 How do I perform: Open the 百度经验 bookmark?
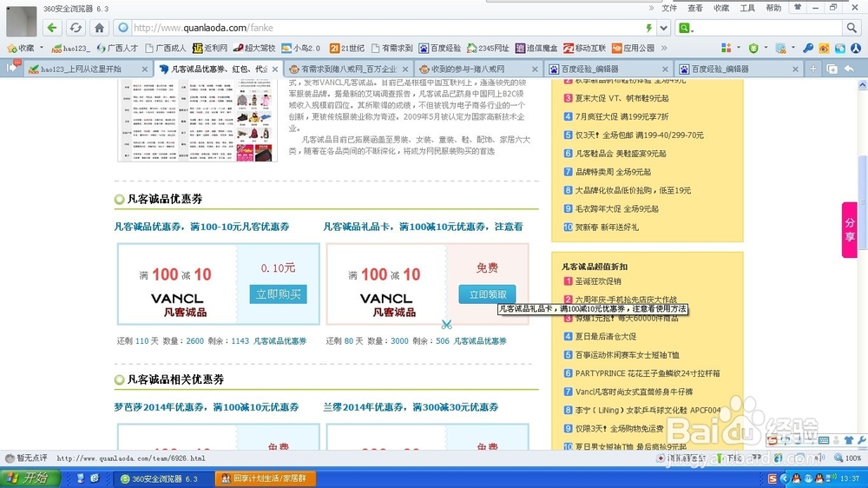pos(439,48)
